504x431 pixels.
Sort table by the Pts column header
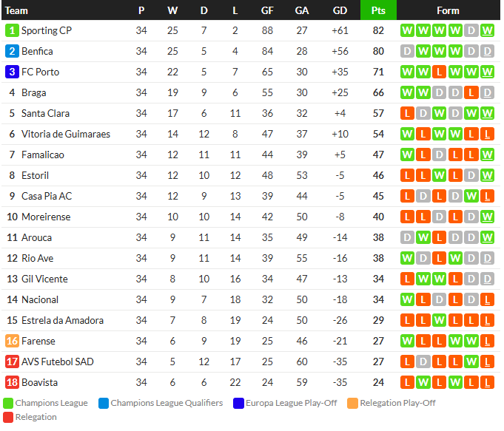pyautogui.click(x=378, y=10)
